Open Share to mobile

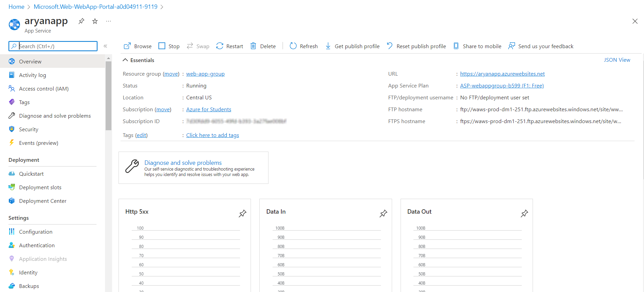coord(477,46)
